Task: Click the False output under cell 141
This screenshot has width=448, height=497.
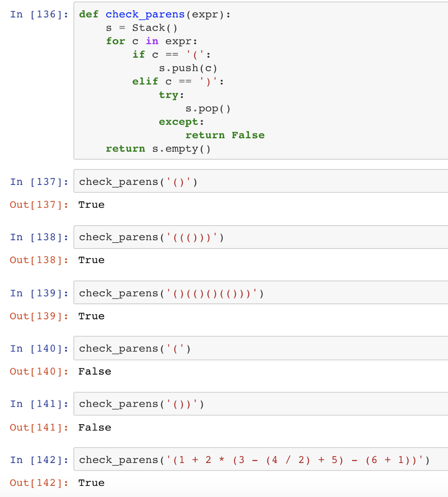Action: coord(95,427)
